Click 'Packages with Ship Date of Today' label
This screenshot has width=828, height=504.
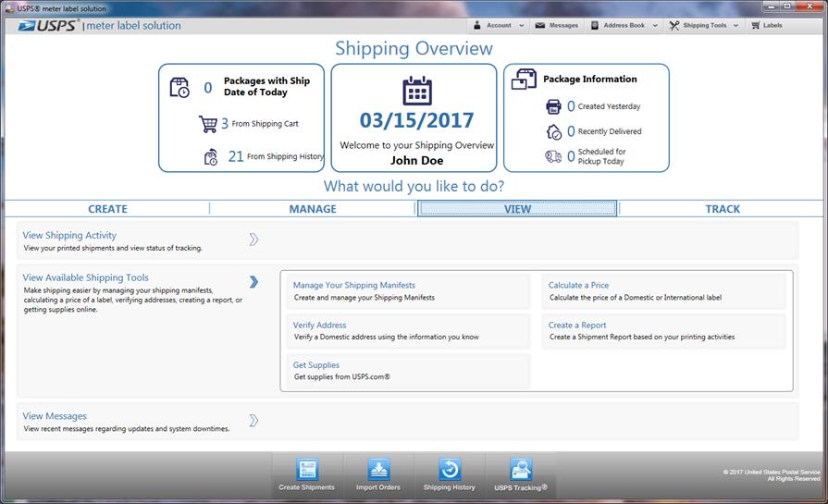click(x=266, y=87)
